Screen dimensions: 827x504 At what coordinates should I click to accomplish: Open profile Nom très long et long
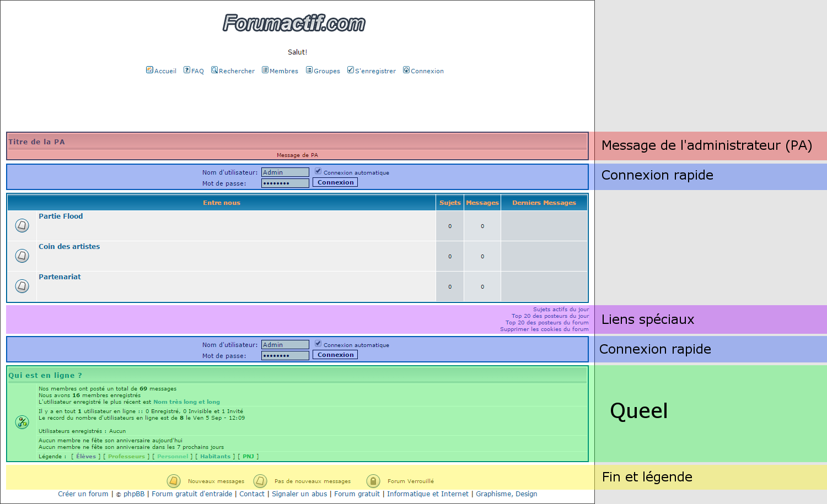click(186, 402)
